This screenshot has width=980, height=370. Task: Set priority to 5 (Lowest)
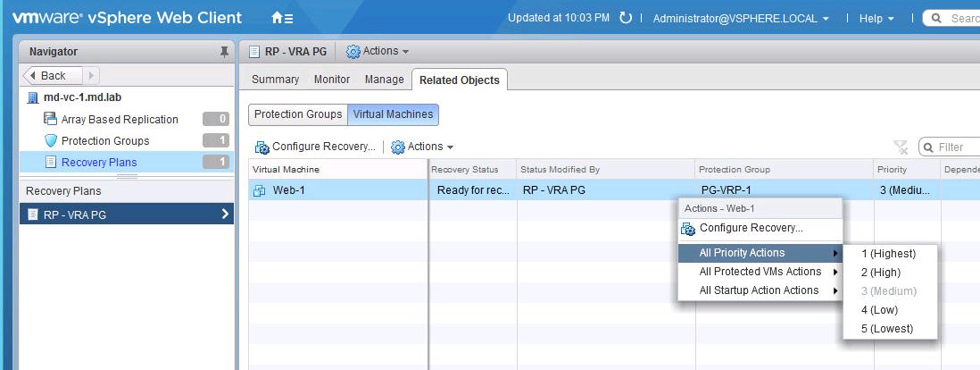(x=890, y=329)
